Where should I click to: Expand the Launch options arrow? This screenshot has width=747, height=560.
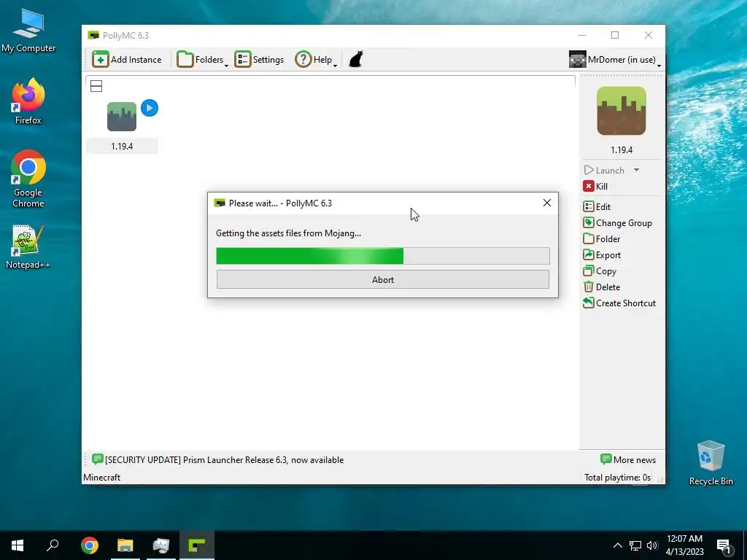[636, 170]
